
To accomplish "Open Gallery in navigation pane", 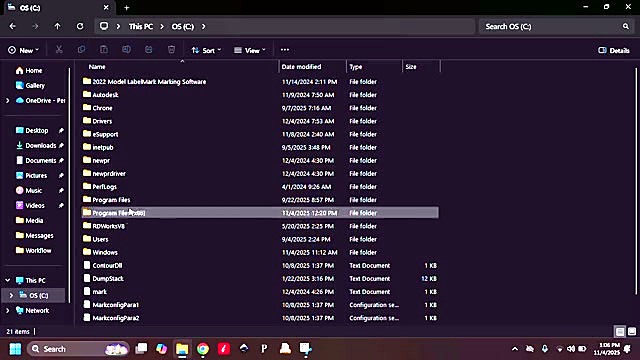I will click(30, 86).
